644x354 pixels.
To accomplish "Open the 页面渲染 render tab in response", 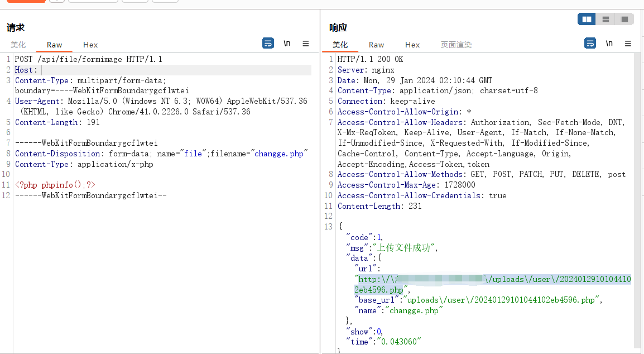I will tap(456, 45).
